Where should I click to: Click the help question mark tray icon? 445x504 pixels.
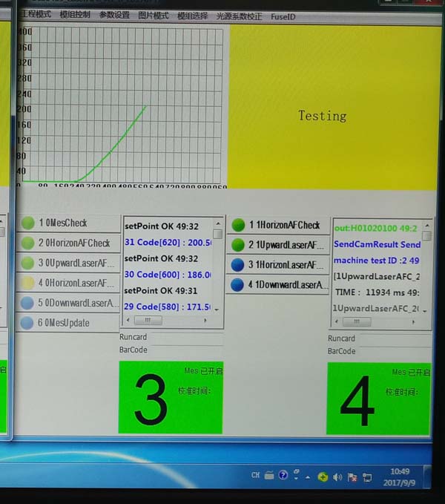click(x=283, y=476)
